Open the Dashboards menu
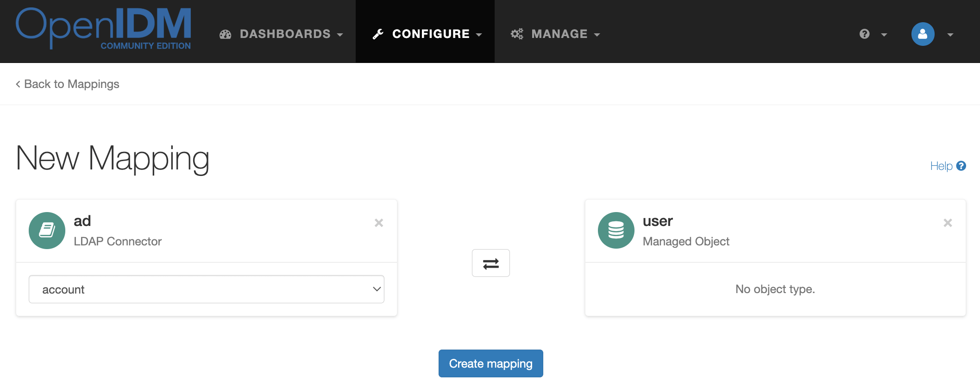Viewport: 980px width, 388px height. tap(281, 34)
